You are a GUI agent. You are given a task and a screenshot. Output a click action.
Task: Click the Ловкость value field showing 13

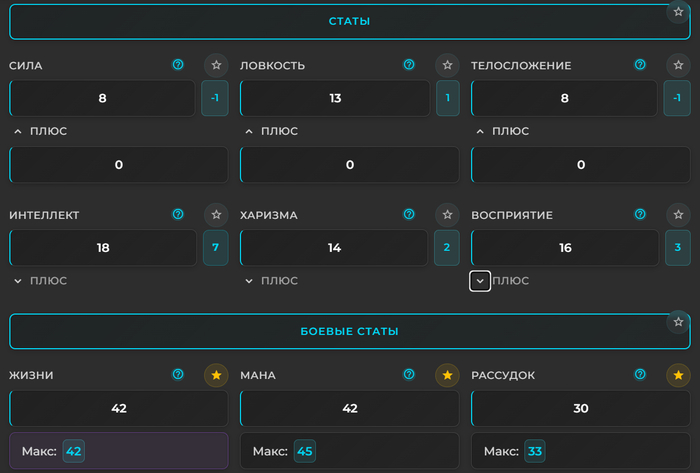point(334,99)
